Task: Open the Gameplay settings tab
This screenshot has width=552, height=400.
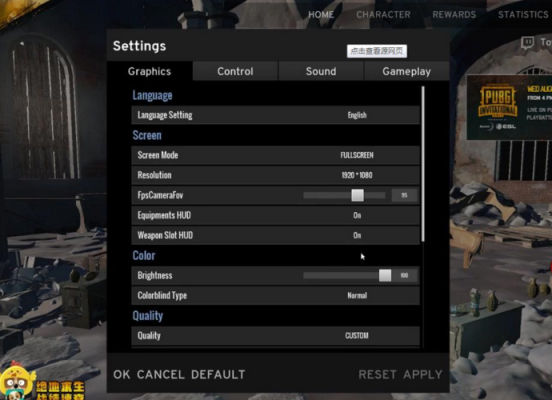Action: [x=407, y=71]
